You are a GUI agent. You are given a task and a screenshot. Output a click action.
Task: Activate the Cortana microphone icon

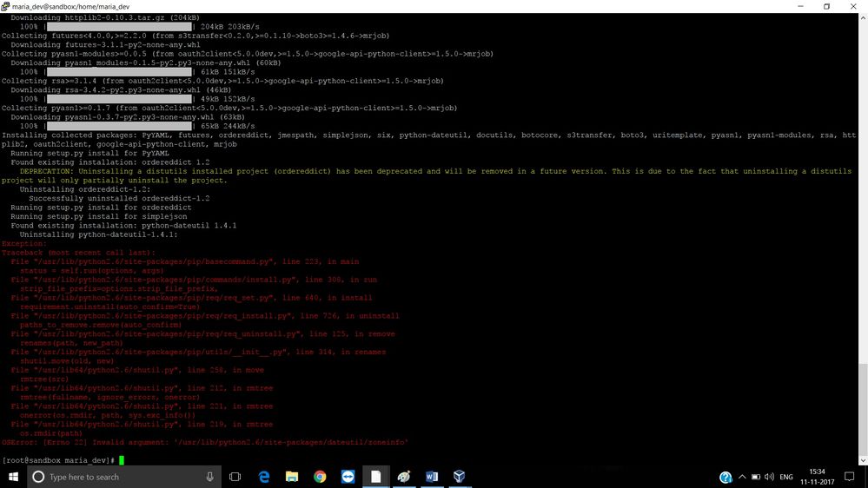pos(209,477)
